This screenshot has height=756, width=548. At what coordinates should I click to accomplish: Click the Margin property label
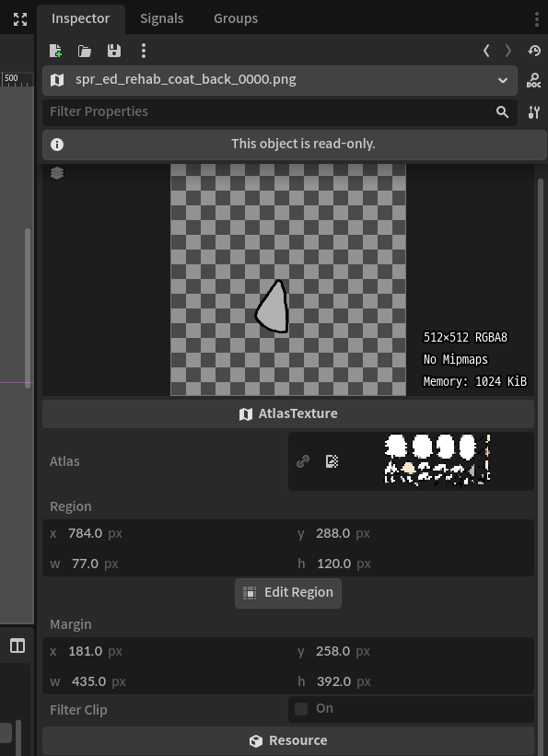coord(70,624)
